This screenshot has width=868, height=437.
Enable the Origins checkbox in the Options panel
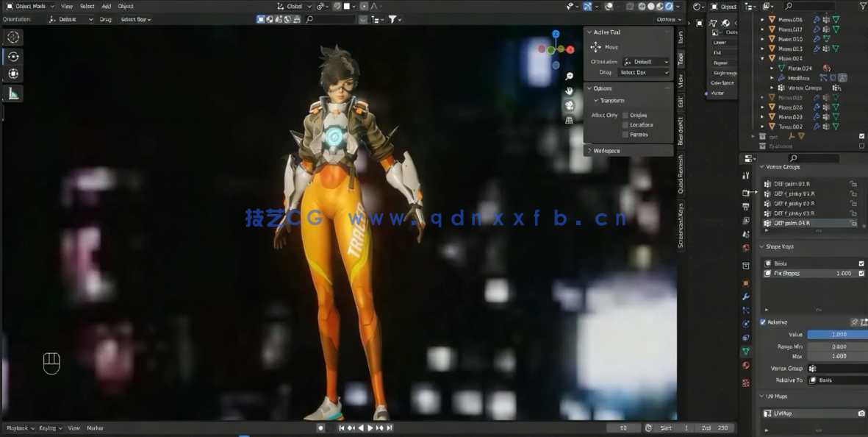click(626, 115)
